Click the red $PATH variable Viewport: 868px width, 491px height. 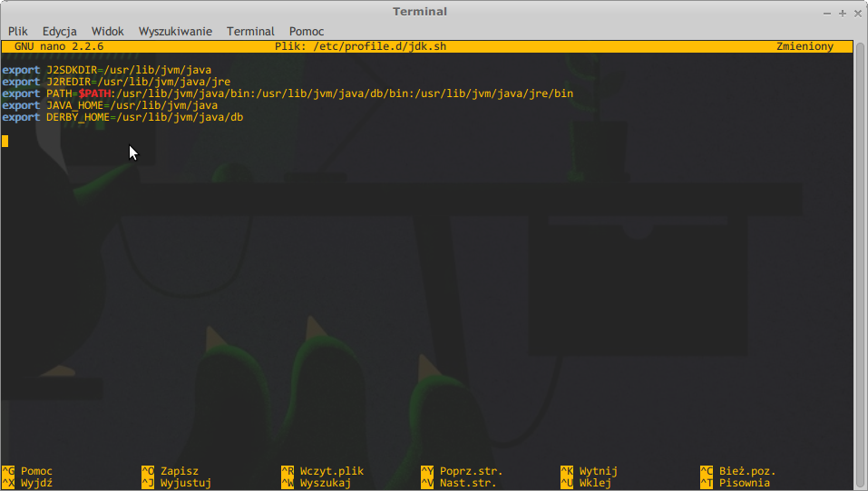coord(94,93)
